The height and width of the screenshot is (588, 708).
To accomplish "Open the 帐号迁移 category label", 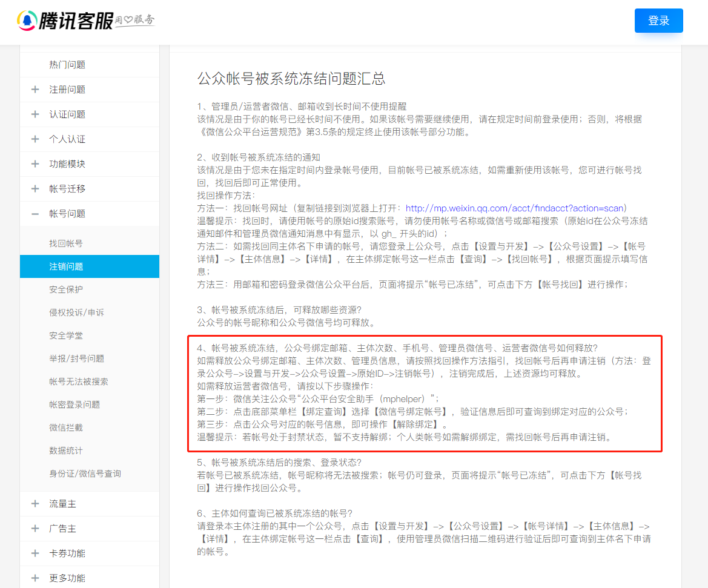I will (x=67, y=189).
